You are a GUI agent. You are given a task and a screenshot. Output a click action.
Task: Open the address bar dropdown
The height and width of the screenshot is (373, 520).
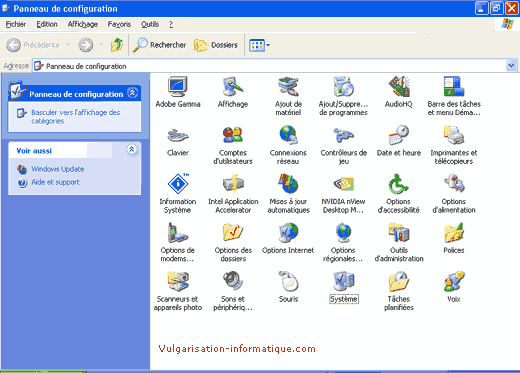click(x=511, y=66)
